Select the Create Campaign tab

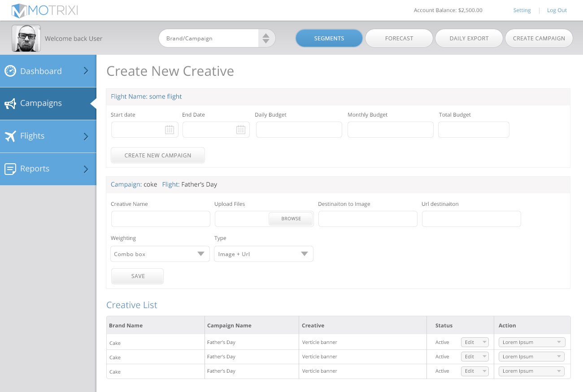539,38
